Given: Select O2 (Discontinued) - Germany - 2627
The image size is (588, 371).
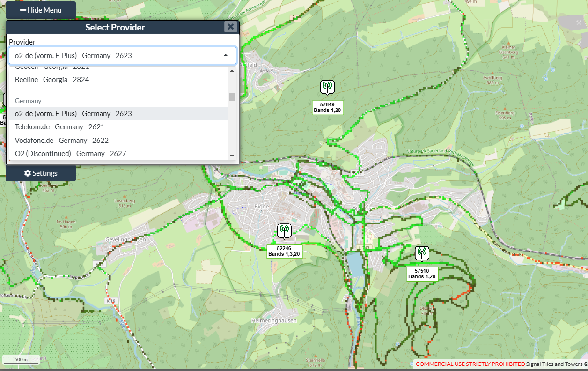Looking at the screenshot, I should click(x=118, y=153).
